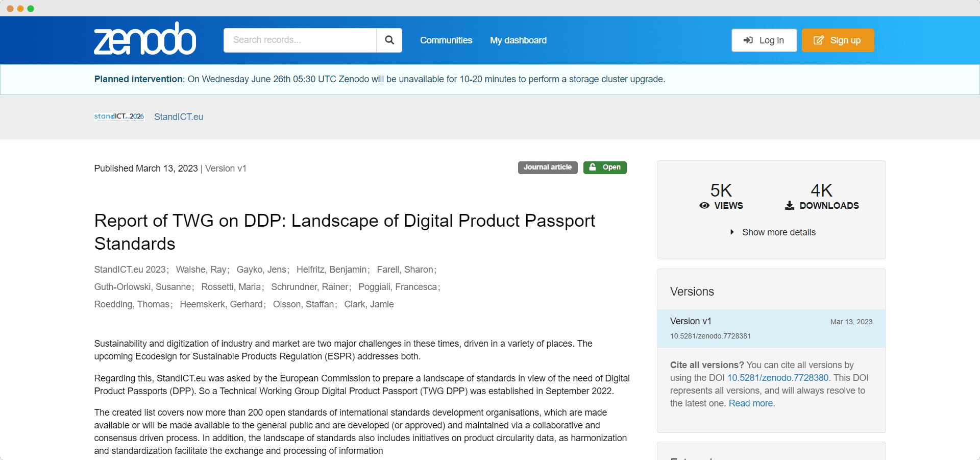
Task: Select author Heemskerk, Gerhard
Action: pyautogui.click(x=221, y=304)
